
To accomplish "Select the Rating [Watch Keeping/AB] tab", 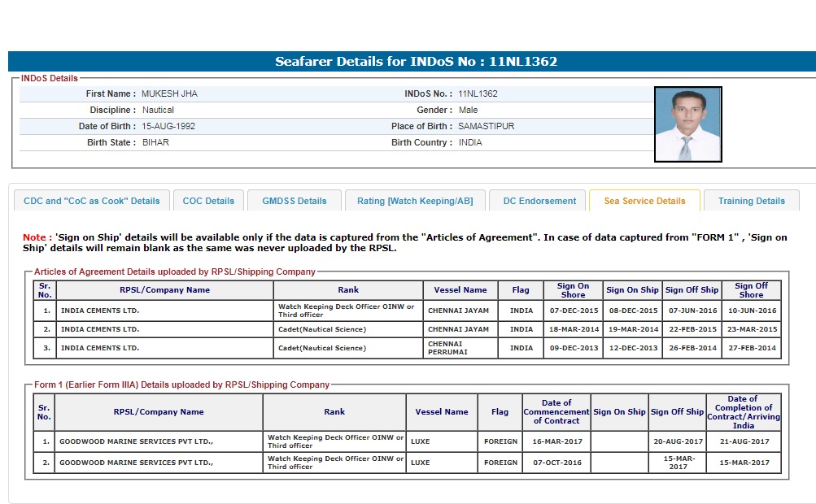I will [x=415, y=201].
